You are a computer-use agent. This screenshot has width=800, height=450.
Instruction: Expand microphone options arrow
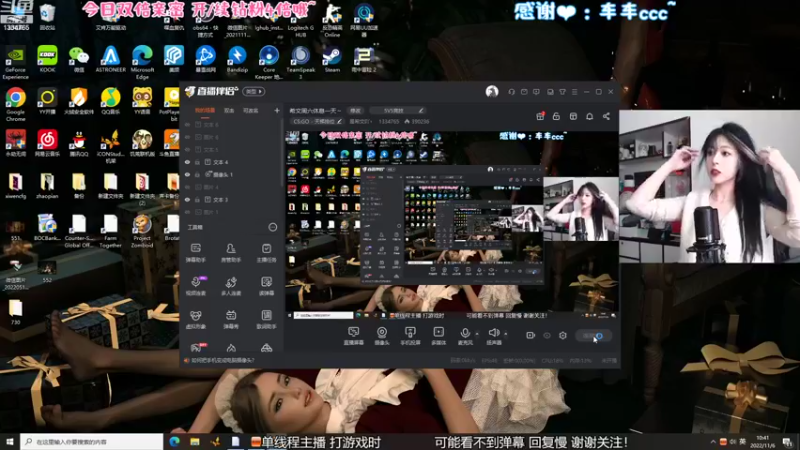pos(477,334)
